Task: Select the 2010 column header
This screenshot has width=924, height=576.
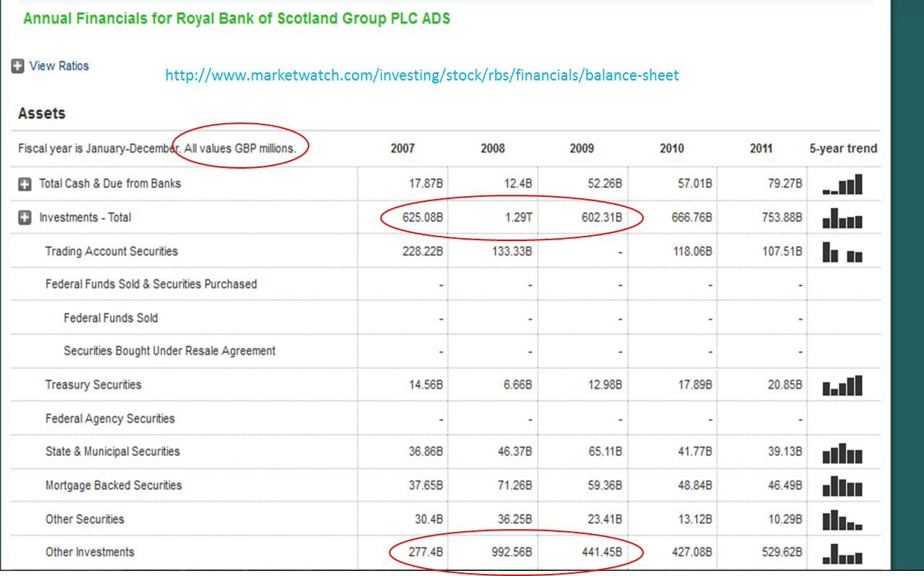Action: [x=671, y=148]
